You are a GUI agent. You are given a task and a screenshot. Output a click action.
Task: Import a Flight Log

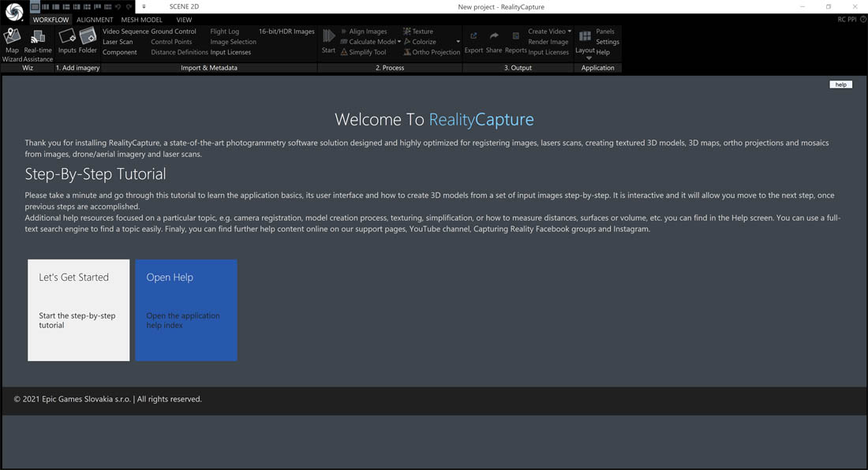point(225,32)
